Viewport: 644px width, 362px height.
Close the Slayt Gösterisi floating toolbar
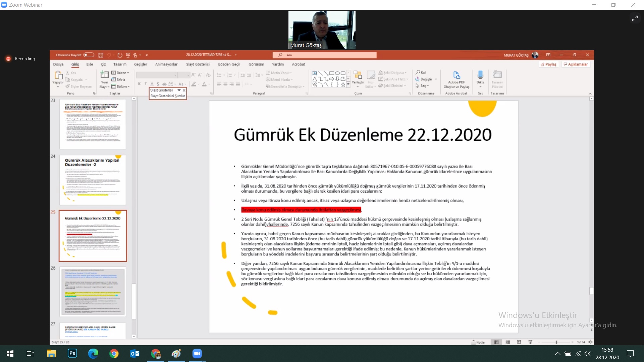[x=184, y=90]
